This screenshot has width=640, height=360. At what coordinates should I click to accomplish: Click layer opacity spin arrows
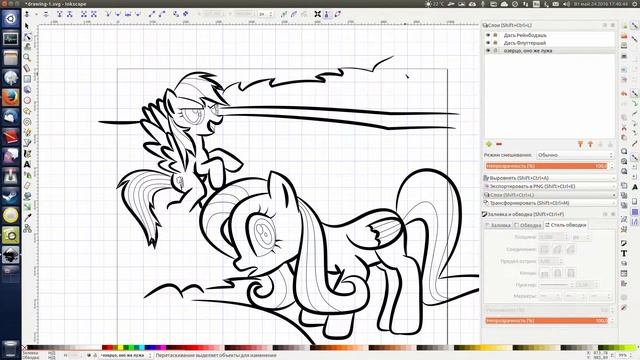click(611, 166)
